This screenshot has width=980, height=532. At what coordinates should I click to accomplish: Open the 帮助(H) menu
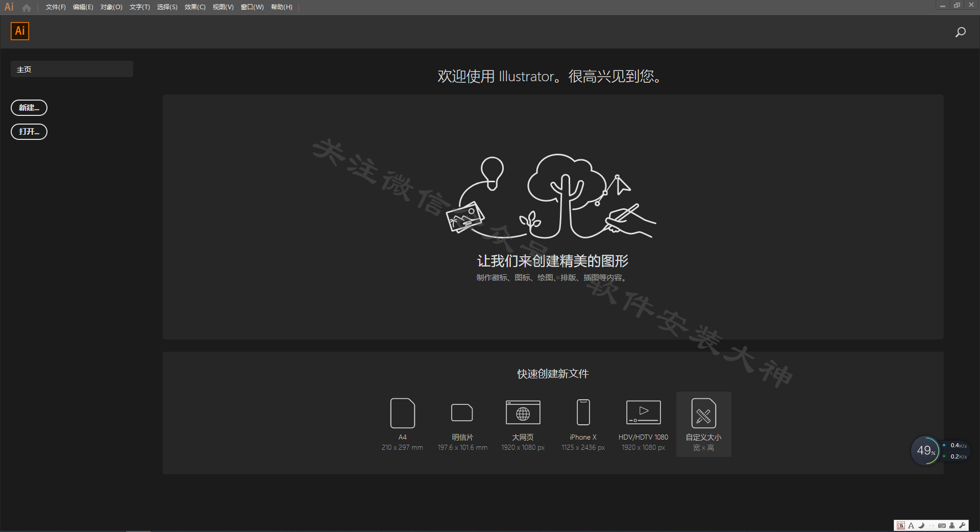pos(281,7)
